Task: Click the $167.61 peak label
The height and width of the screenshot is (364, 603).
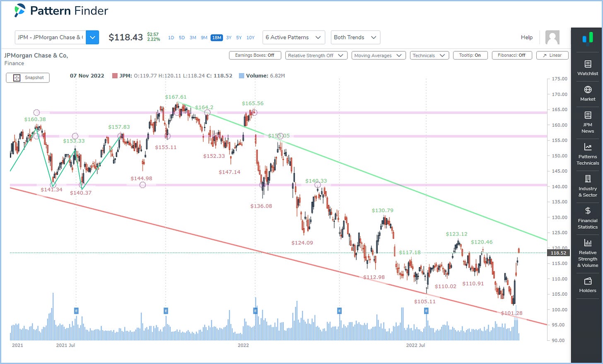Action: [176, 97]
